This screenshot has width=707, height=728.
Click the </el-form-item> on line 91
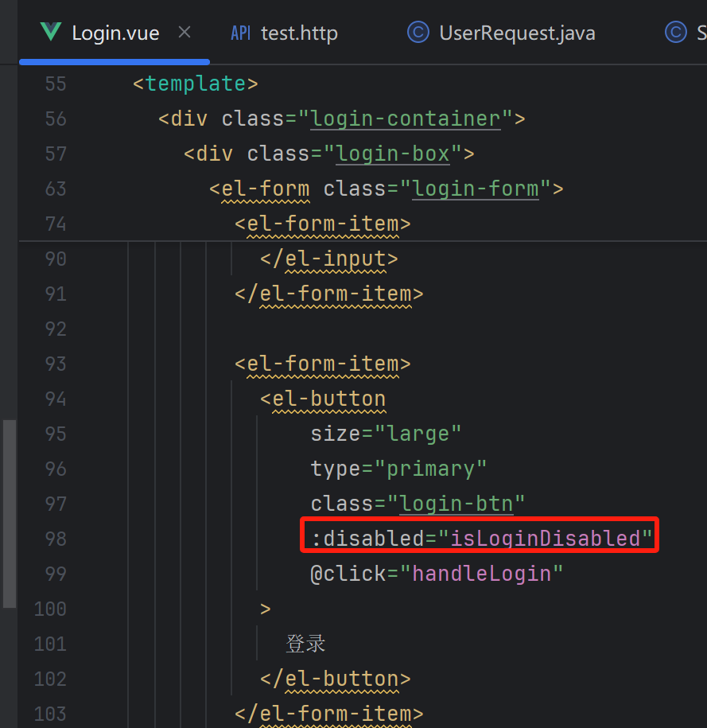328,294
